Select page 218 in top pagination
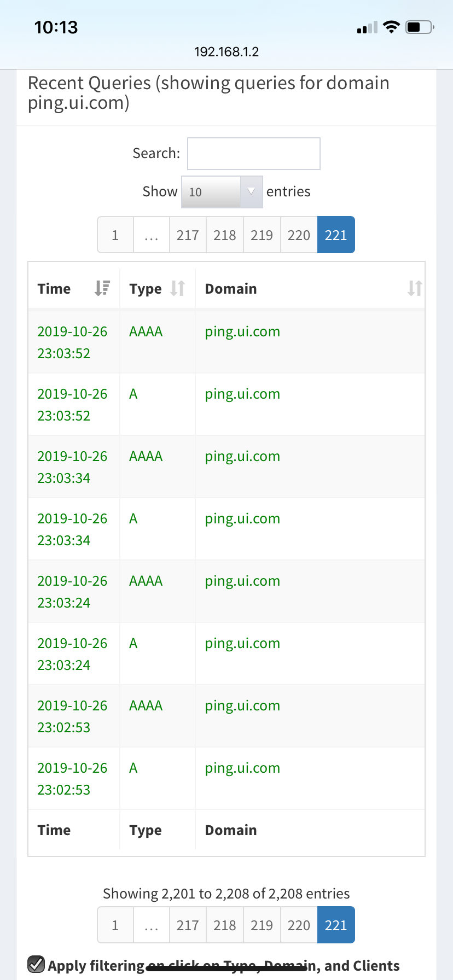 (224, 235)
